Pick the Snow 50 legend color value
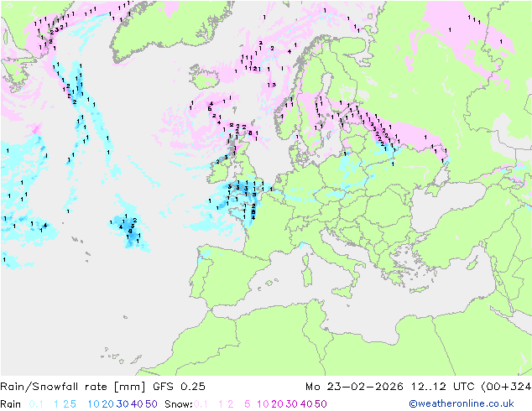This screenshot has height=411, width=532. click(321, 404)
